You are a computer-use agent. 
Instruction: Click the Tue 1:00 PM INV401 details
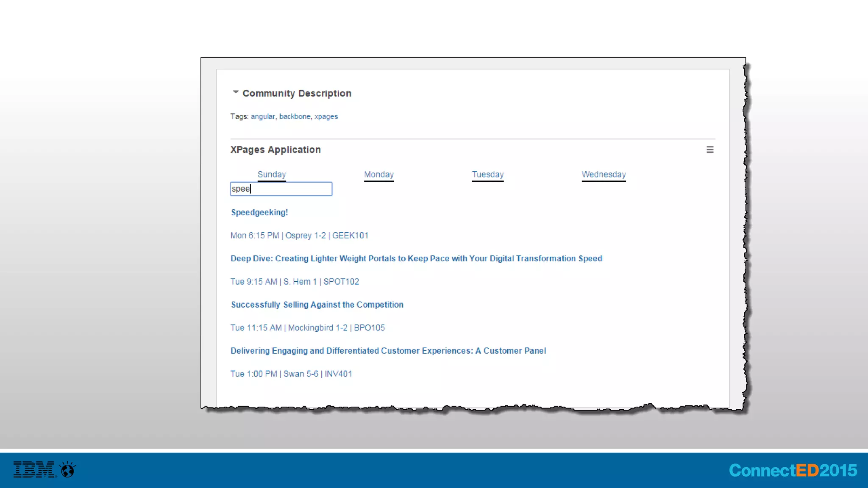click(291, 374)
